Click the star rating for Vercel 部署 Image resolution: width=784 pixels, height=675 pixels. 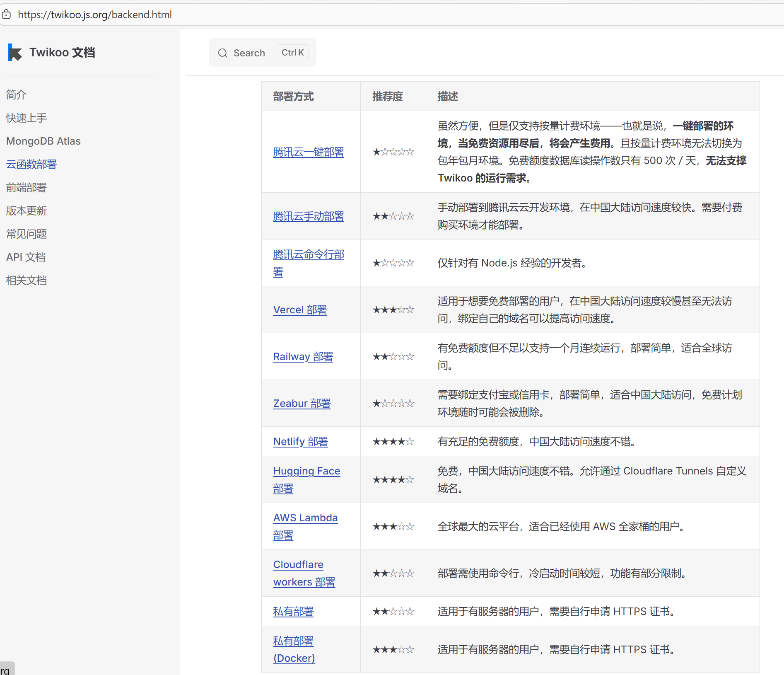coord(393,310)
